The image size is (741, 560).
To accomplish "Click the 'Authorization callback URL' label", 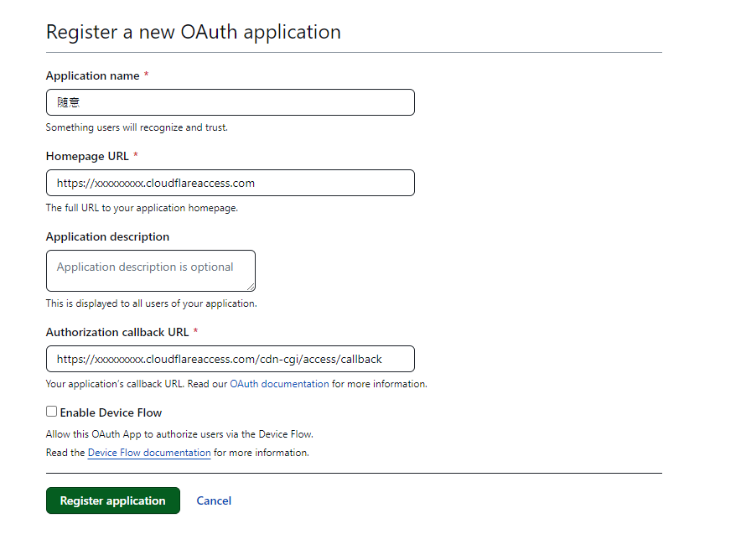I will point(117,332).
